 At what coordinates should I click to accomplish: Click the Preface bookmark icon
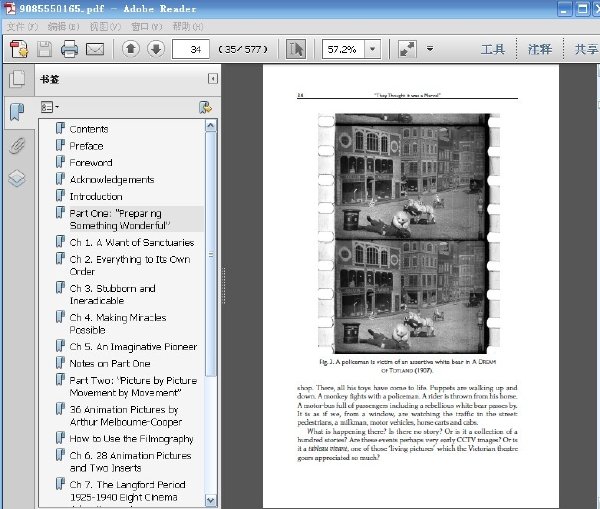pyautogui.click(x=60, y=145)
